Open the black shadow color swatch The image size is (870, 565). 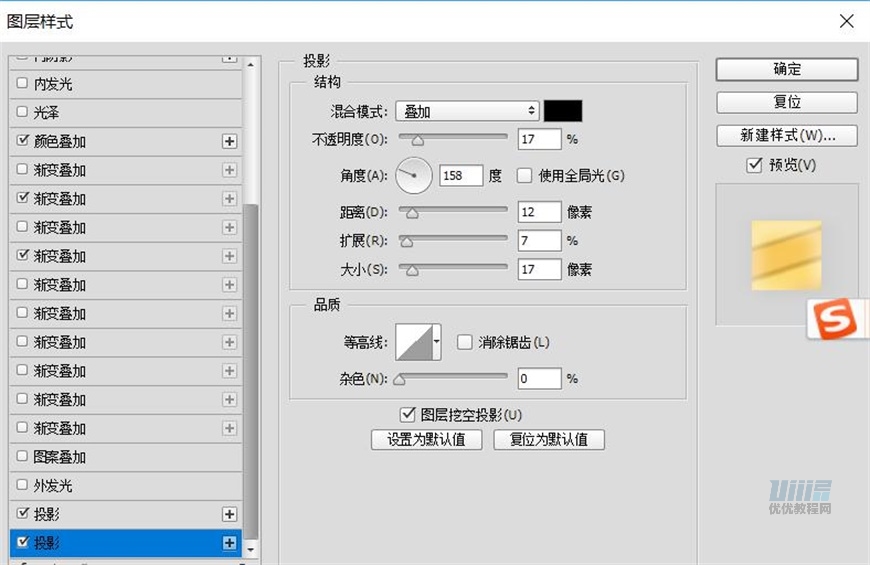tap(562, 111)
